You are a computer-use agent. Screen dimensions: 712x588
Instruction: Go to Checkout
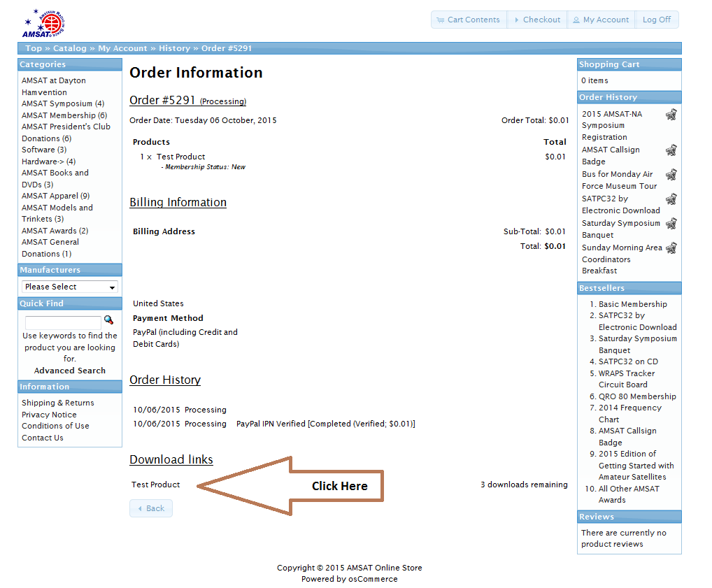tap(536, 20)
